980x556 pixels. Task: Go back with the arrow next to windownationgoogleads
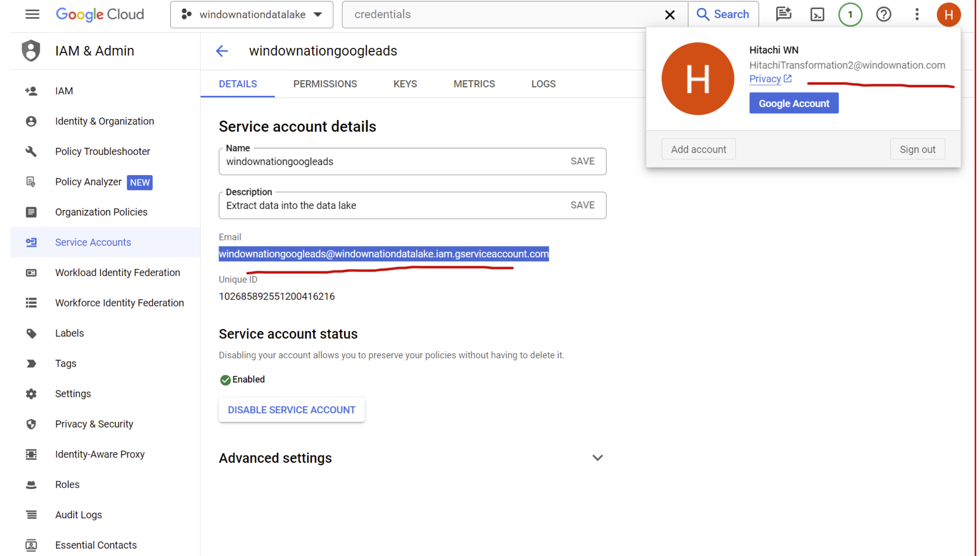coord(222,50)
